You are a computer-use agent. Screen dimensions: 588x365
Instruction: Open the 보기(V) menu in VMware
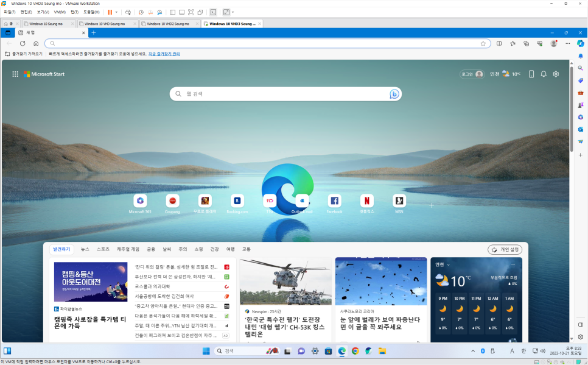[43, 12]
